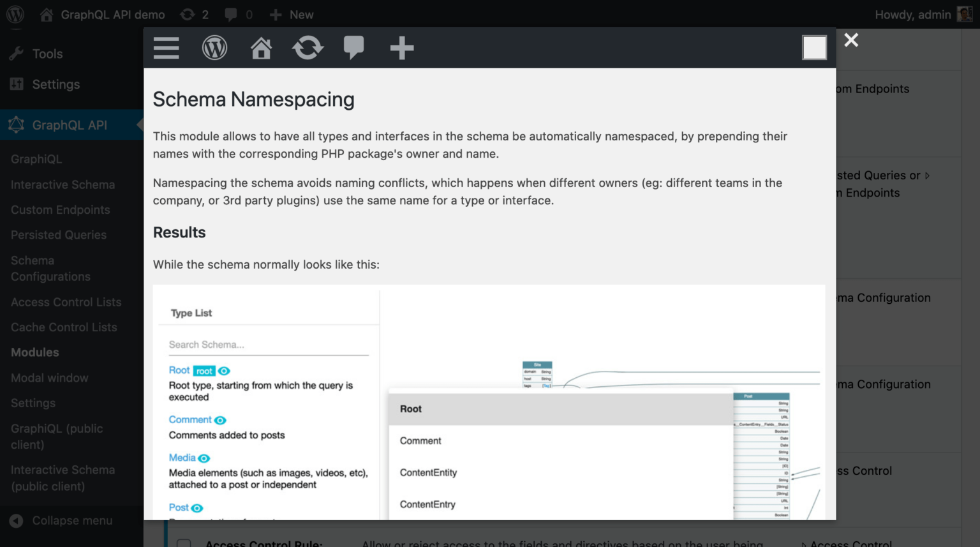980x547 pixels.
Task: Select Modules in the GraphQL API menu
Action: click(35, 352)
